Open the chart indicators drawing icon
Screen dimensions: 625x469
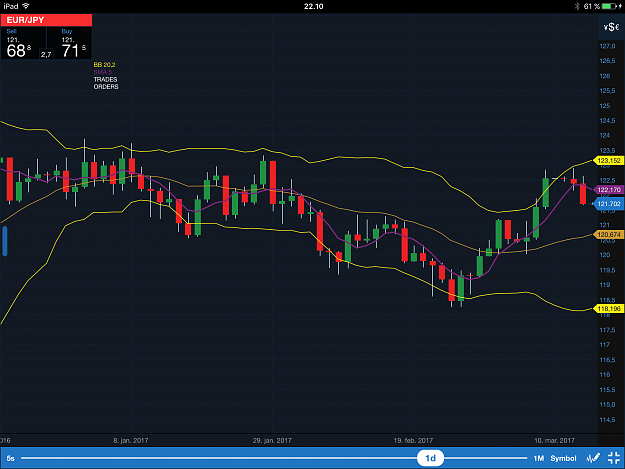click(594, 458)
